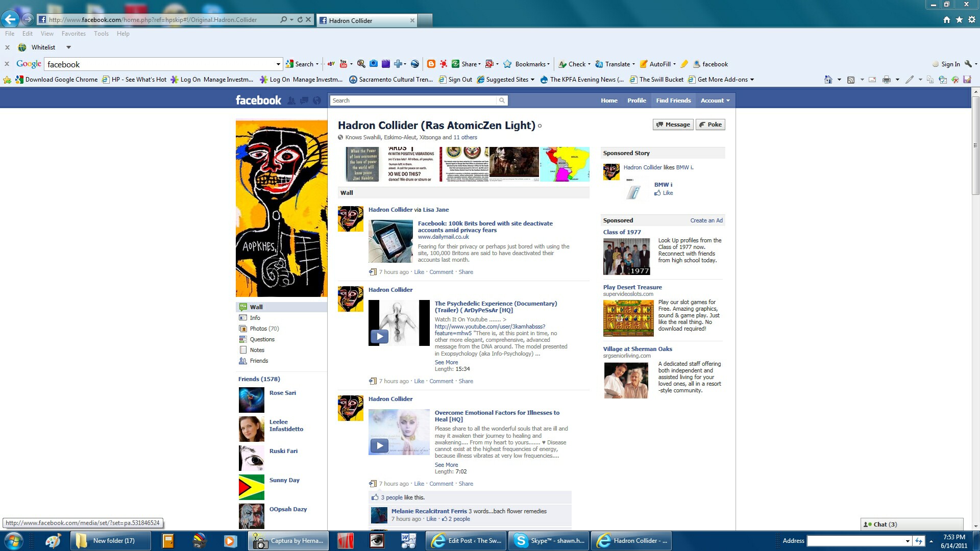Like Melanie Recalcitrant Ferris's comment
The height and width of the screenshot is (551, 980).
click(431, 519)
